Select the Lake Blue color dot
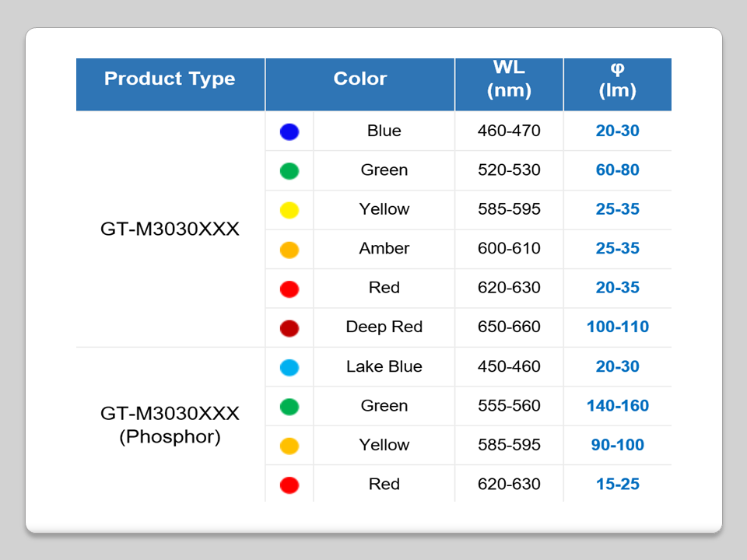This screenshot has height=560, width=747. pyautogui.click(x=289, y=367)
